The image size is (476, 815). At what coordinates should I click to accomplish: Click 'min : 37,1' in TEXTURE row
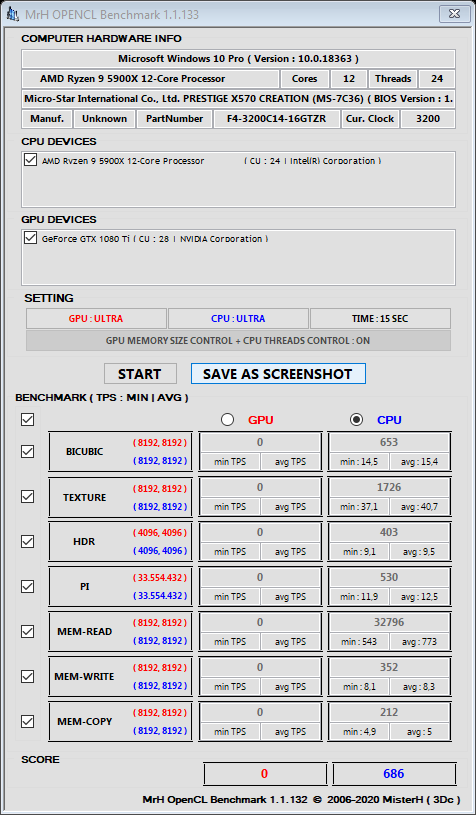click(359, 507)
